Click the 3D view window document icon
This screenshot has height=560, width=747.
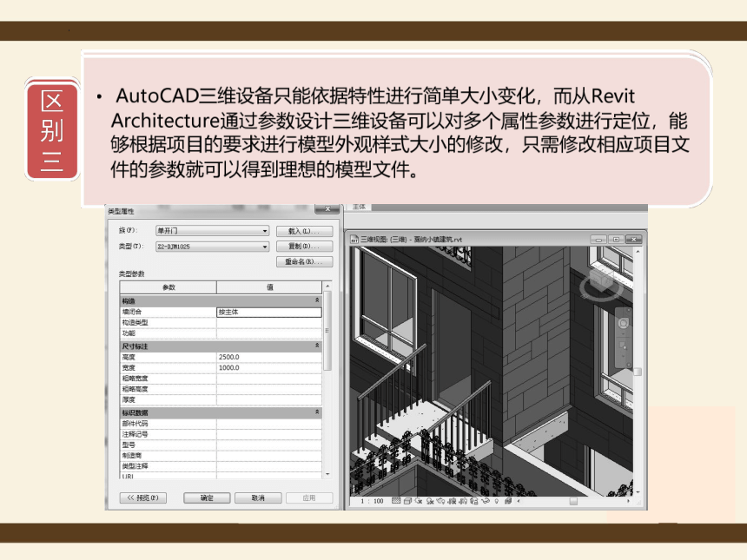(x=354, y=239)
